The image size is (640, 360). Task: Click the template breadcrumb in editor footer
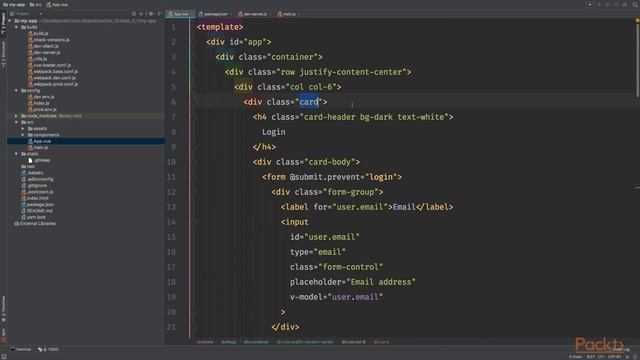(205, 342)
